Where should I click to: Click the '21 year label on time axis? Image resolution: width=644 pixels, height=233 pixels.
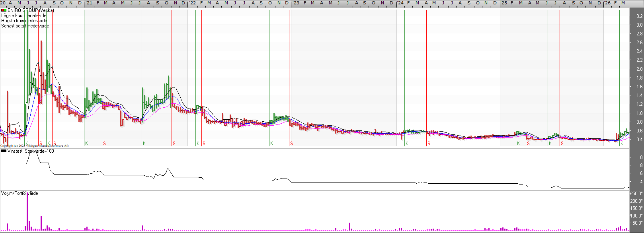(x=88, y=3)
